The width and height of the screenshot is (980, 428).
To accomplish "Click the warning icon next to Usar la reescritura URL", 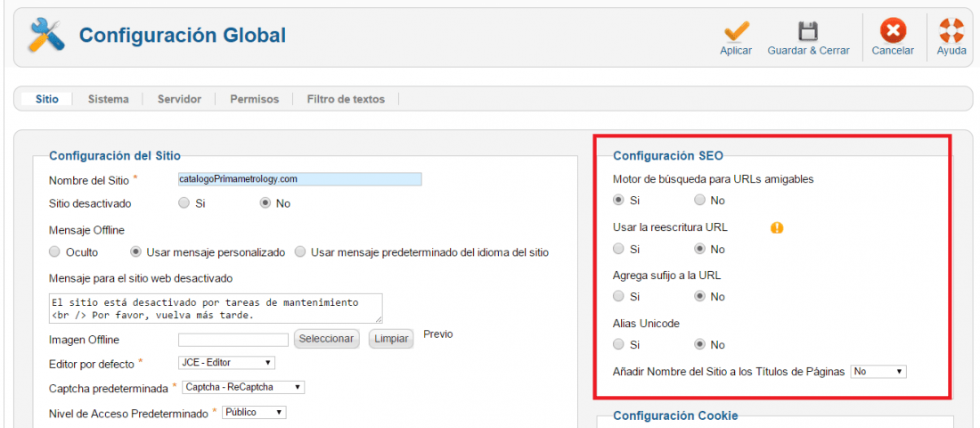I will (777, 227).
